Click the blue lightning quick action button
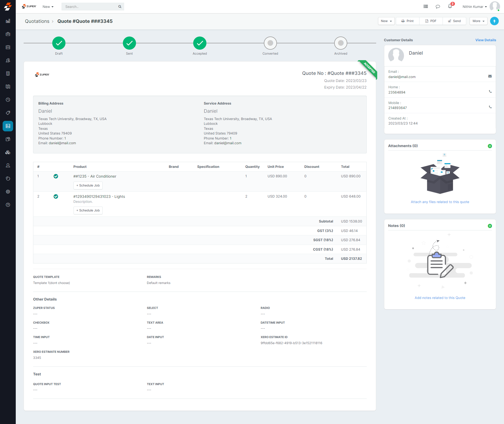 tap(494, 21)
